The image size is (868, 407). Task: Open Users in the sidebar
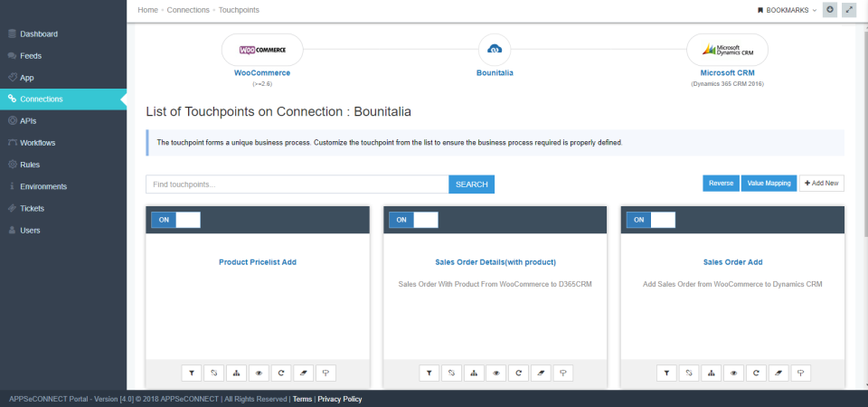coord(63,231)
